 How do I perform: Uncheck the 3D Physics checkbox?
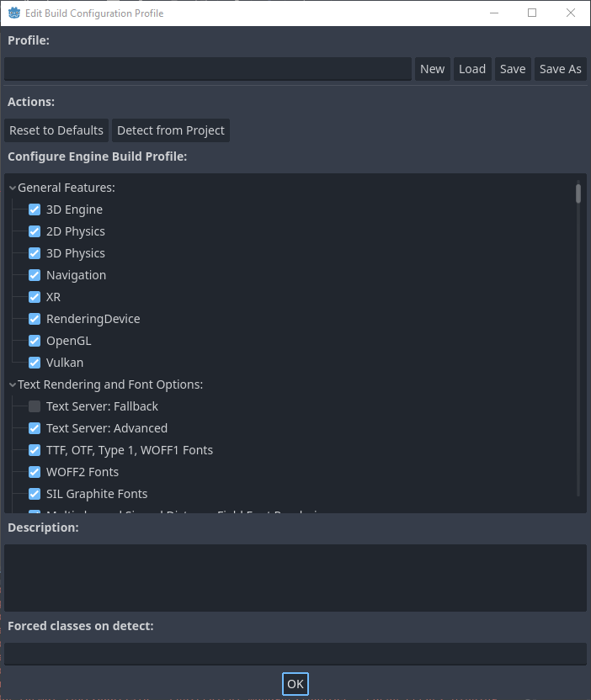tap(35, 253)
